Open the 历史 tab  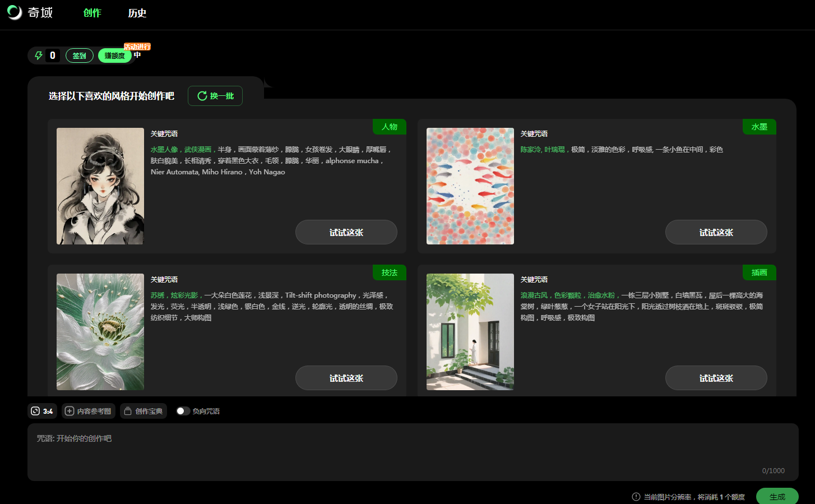coord(137,13)
